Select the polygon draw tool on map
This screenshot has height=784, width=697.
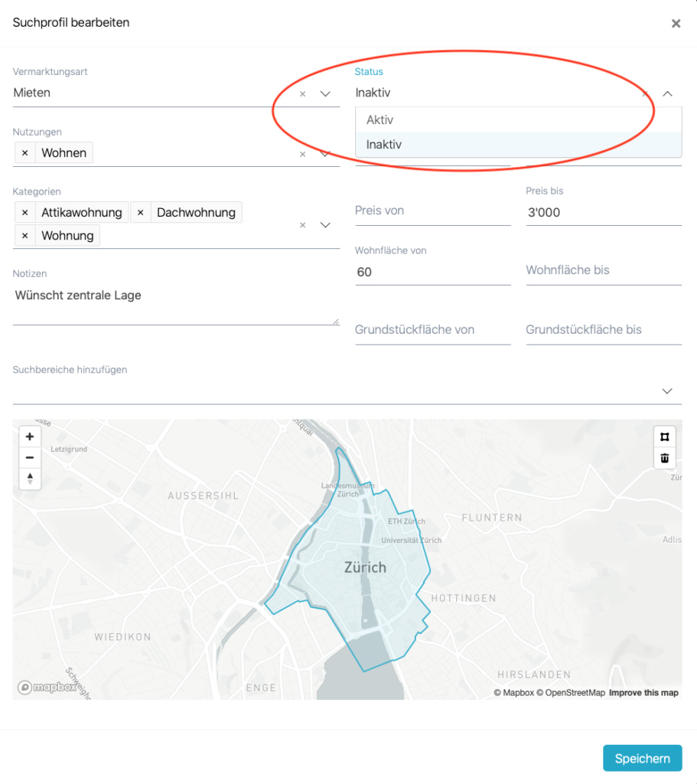(x=664, y=437)
